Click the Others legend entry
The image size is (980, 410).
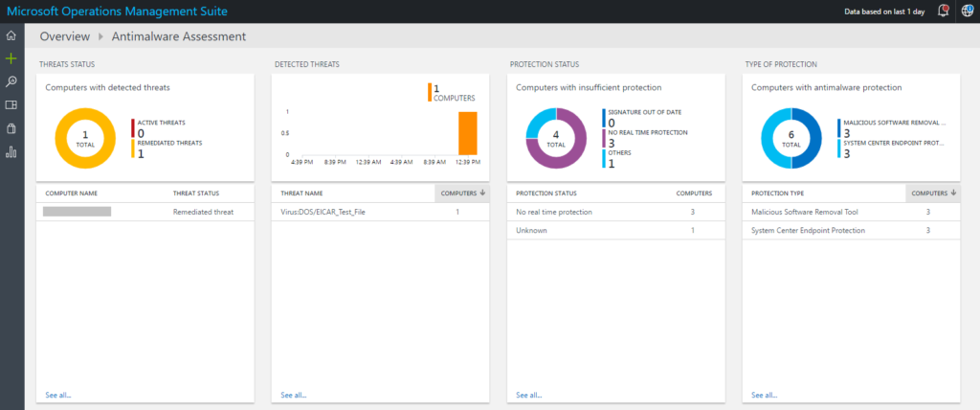click(x=615, y=159)
